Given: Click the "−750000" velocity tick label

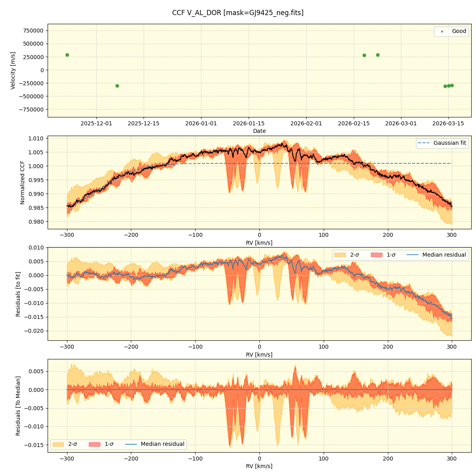Looking at the screenshot, I should tap(32, 109).
